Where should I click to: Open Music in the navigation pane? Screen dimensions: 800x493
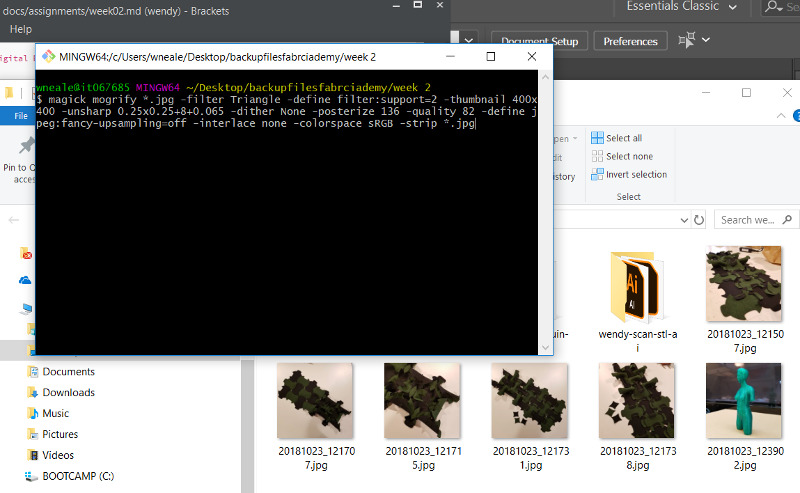click(55, 413)
